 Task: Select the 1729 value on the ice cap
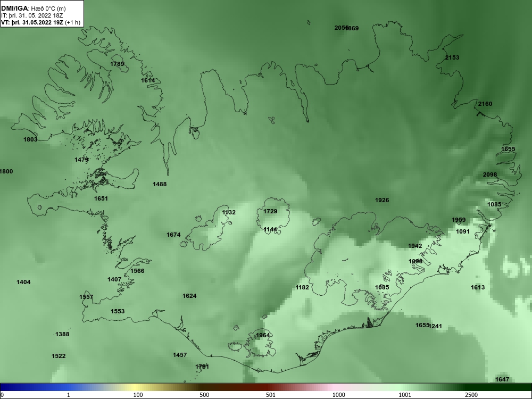point(270,211)
